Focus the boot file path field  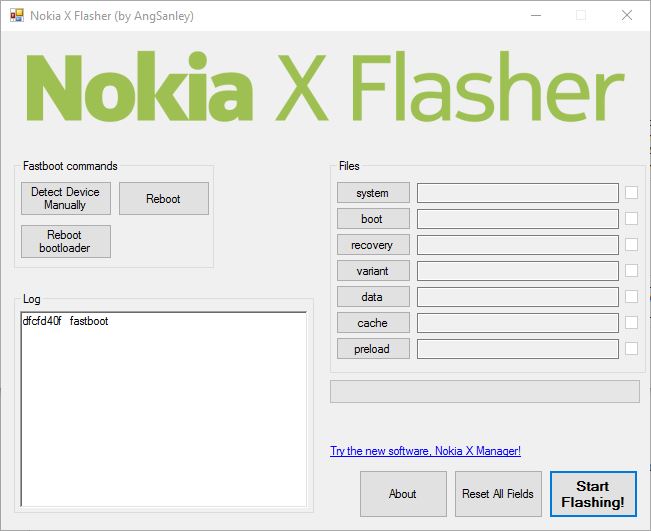pyautogui.click(x=518, y=219)
